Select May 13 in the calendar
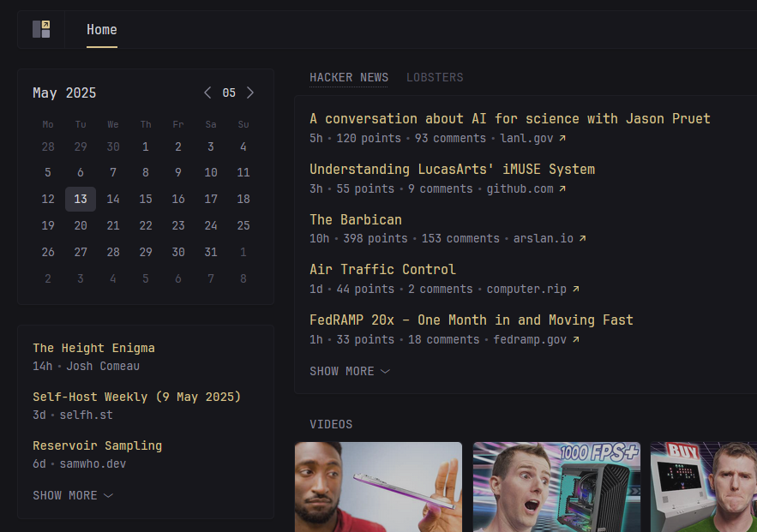This screenshot has height=532, width=757. click(81, 199)
